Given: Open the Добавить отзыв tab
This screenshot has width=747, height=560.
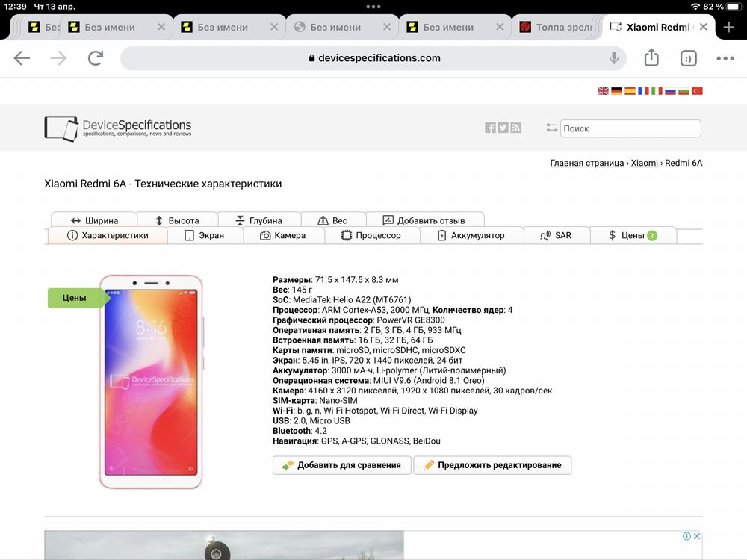Looking at the screenshot, I should [424, 220].
